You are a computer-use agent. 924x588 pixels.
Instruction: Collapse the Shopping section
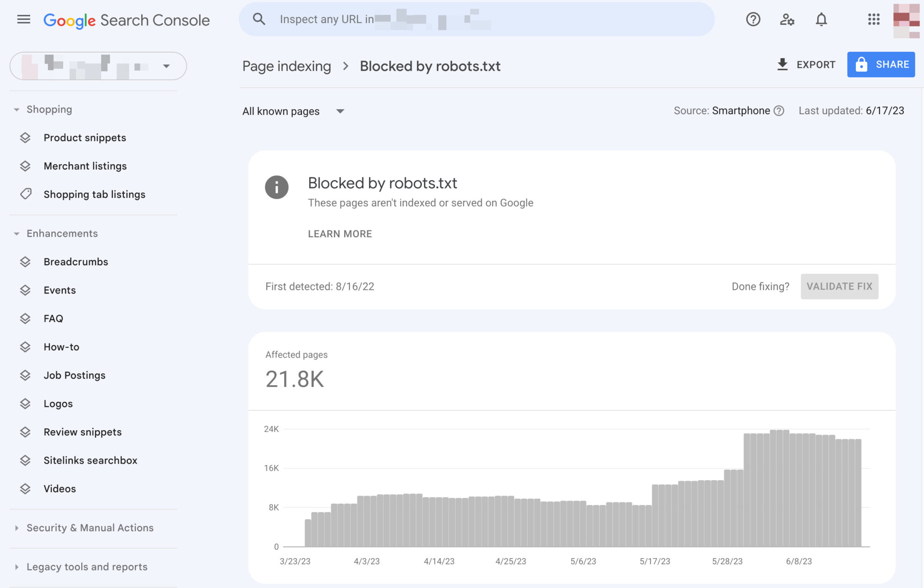(x=17, y=110)
